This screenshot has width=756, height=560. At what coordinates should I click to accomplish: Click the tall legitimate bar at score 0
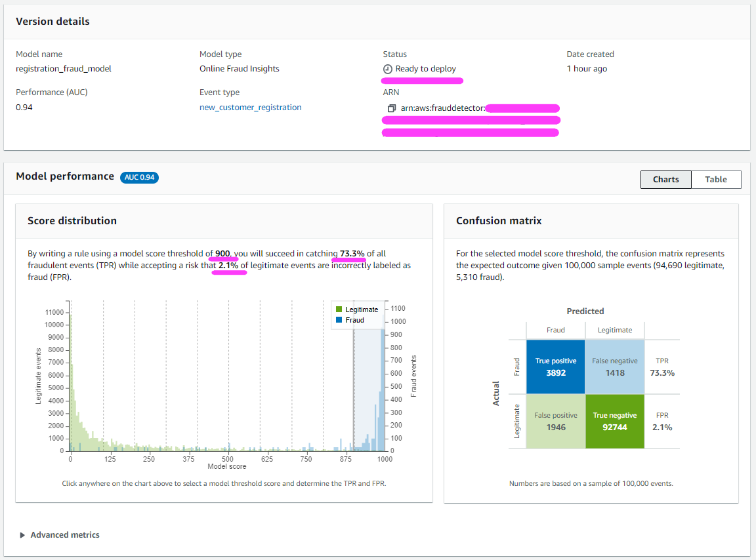click(72, 381)
